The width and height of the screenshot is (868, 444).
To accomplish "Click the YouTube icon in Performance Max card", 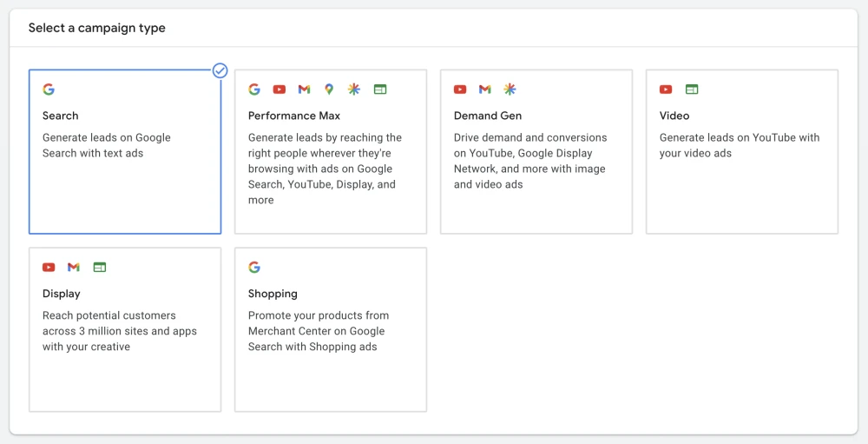I will tap(279, 89).
